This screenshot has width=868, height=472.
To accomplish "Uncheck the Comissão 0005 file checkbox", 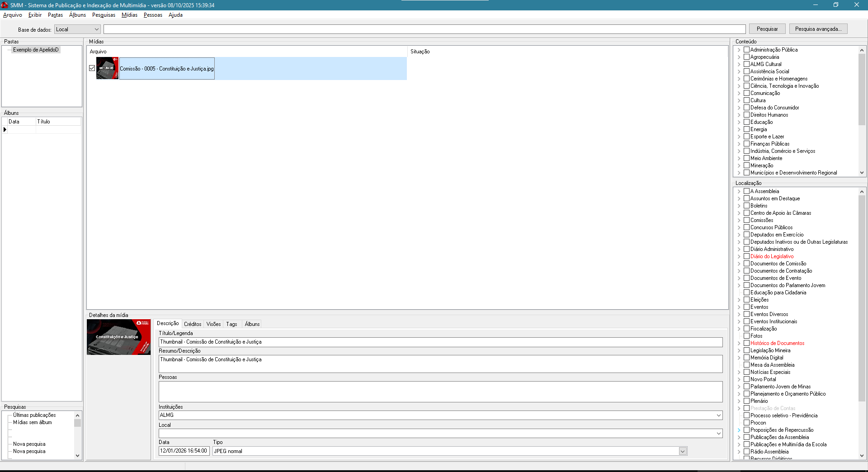I will tap(92, 68).
